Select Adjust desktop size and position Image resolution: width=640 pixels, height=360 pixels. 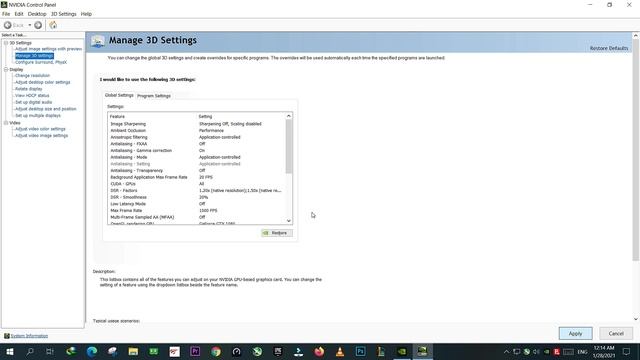tap(46, 109)
